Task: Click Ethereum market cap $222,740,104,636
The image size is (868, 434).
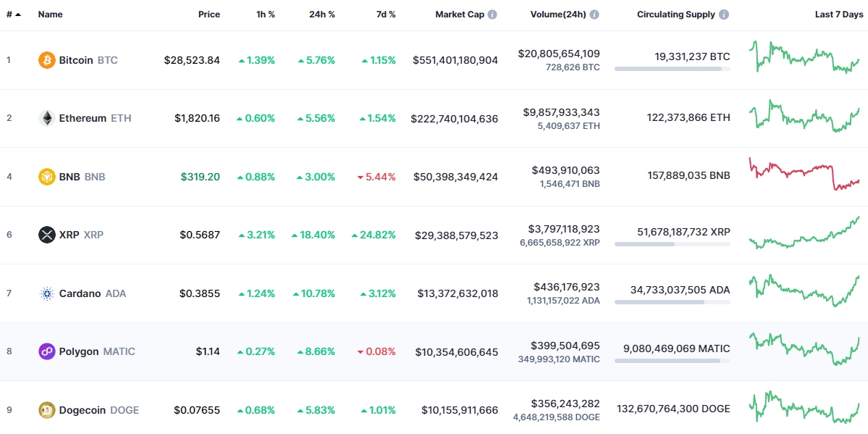Action: point(455,118)
